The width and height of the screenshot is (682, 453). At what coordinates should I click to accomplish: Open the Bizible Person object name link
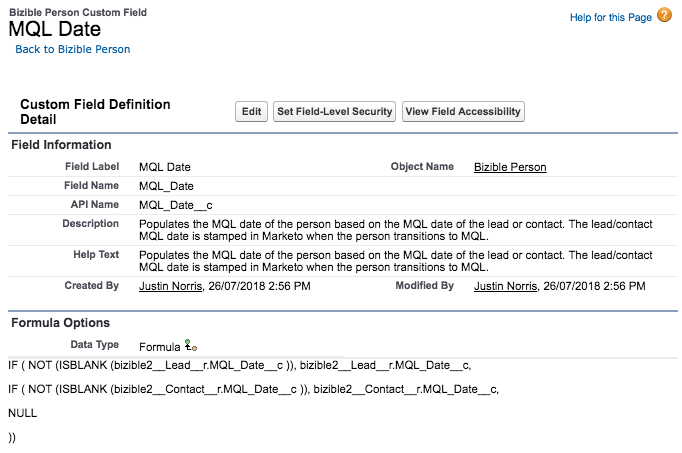(510, 167)
